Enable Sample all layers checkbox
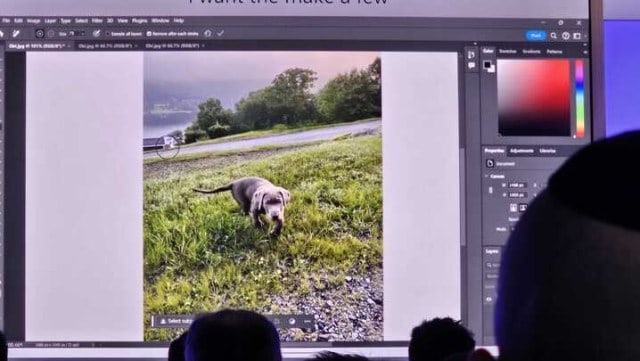Image resolution: width=640 pixels, height=361 pixels. (108, 34)
